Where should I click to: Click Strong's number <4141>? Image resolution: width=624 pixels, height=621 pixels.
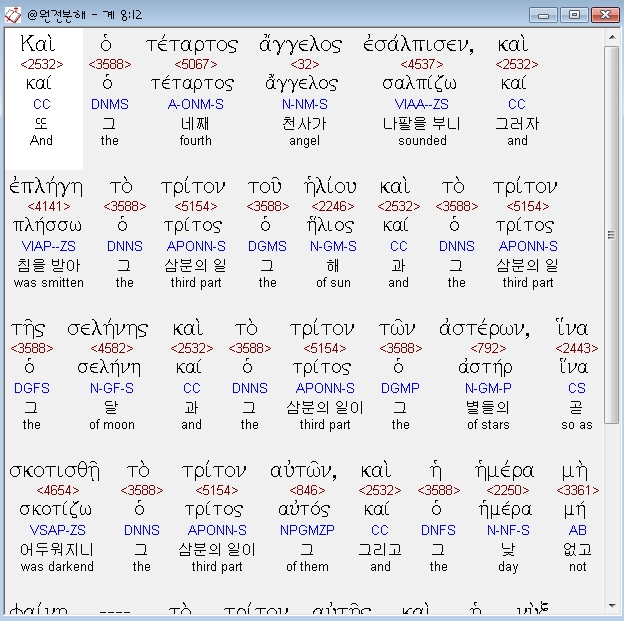(49, 206)
